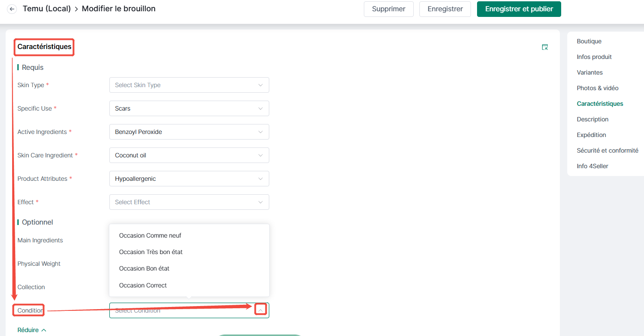The height and width of the screenshot is (336, 644).
Task: Click the Physical Weight label
Action: click(39, 264)
